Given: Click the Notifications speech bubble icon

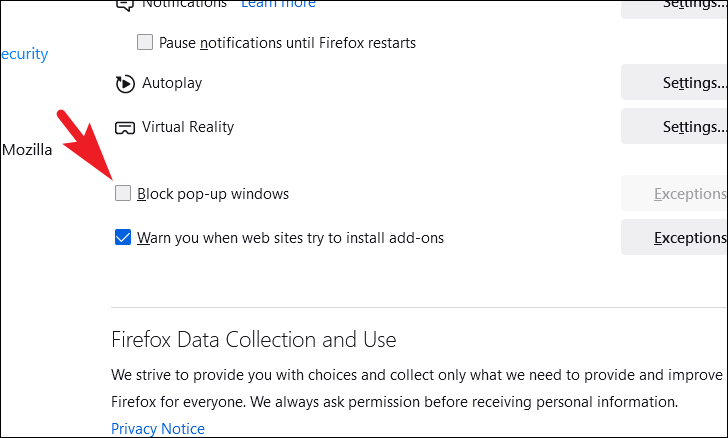Looking at the screenshot, I should coord(125,5).
